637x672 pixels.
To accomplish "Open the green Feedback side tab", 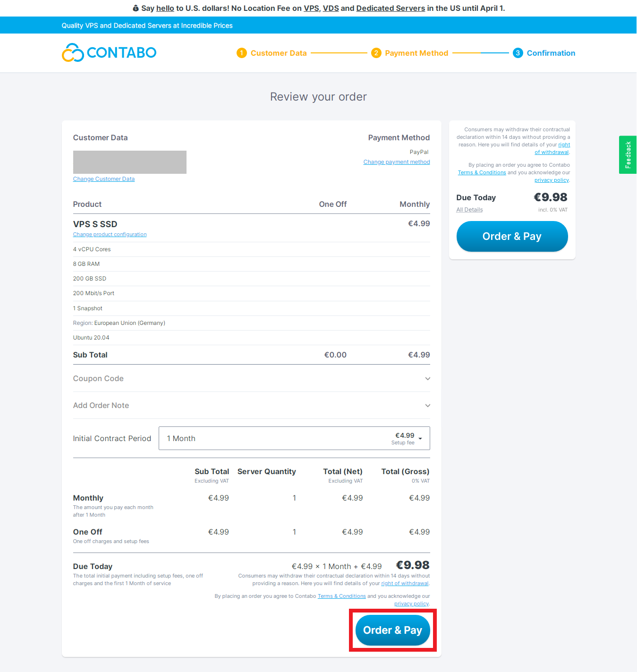I will click(628, 155).
